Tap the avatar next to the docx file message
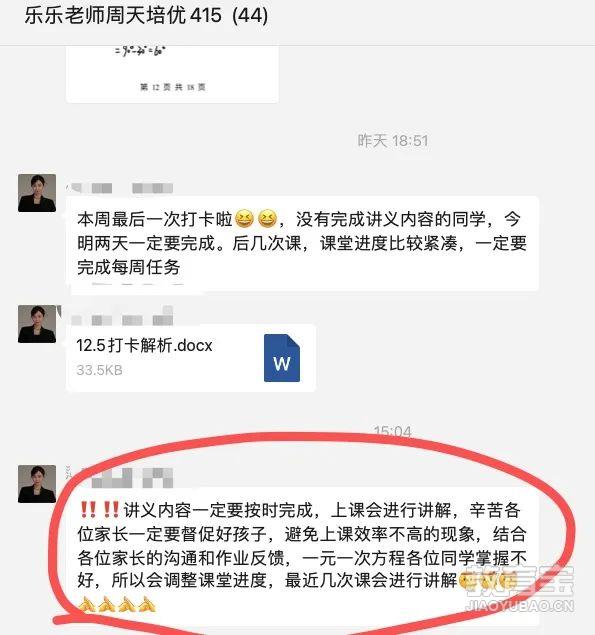 pos(37,324)
